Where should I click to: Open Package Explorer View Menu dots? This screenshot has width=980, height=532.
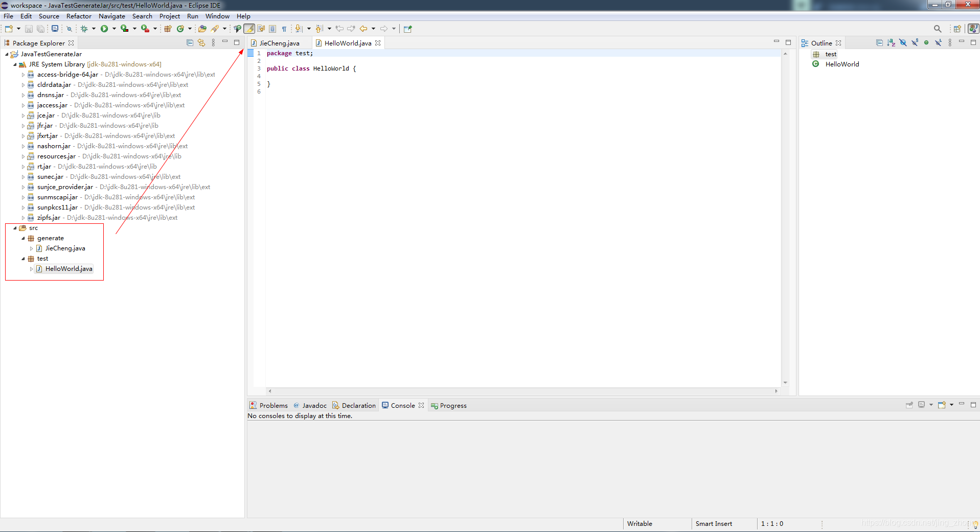[213, 43]
